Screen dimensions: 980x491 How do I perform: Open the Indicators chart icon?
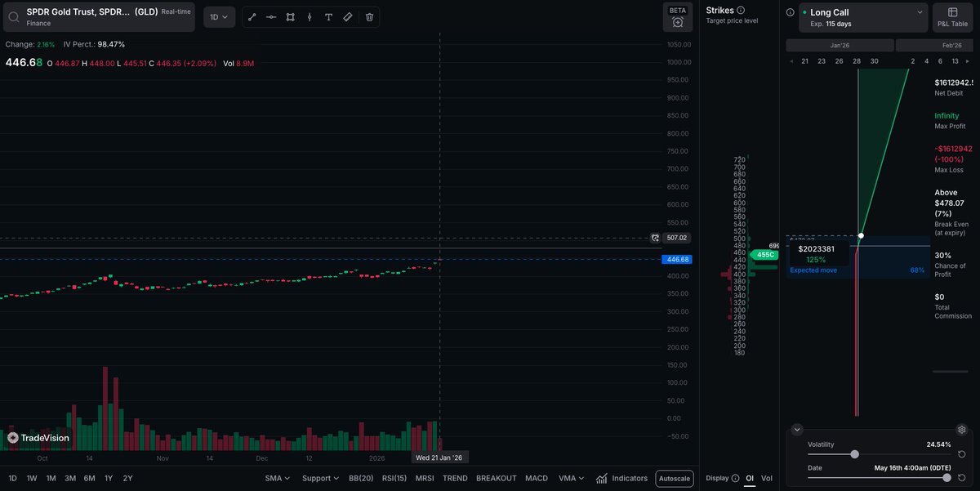pos(602,479)
